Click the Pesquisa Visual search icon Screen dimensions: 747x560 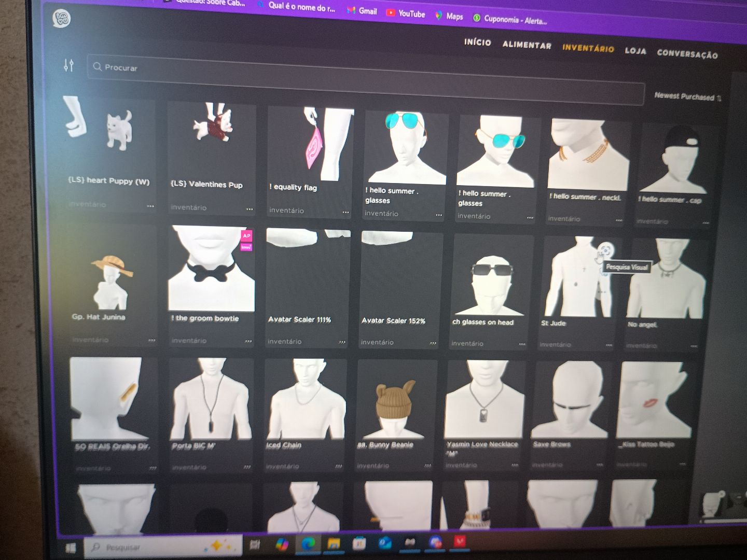pyautogui.click(x=605, y=251)
